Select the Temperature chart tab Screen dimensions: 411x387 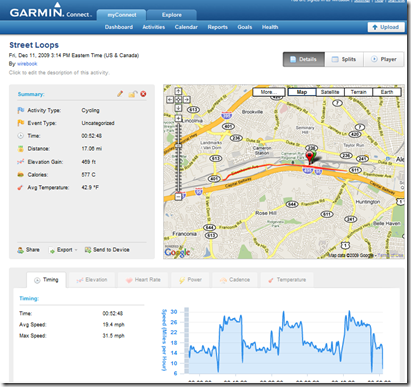287,280
